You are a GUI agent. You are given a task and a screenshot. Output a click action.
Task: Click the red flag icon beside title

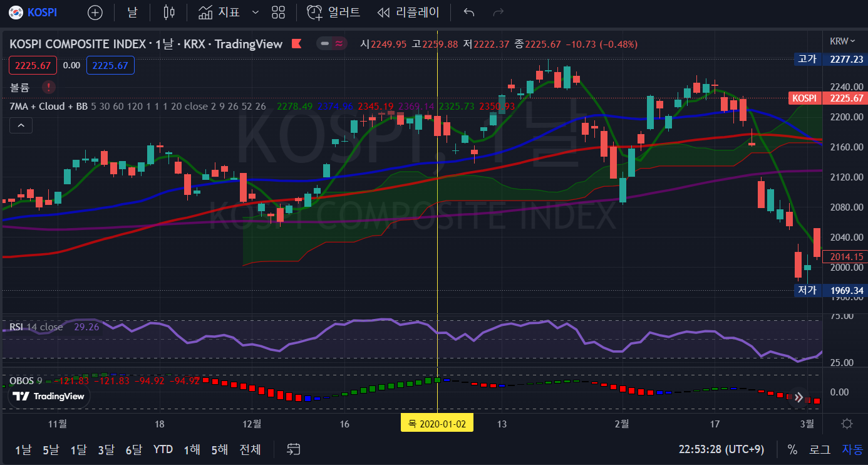click(297, 44)
